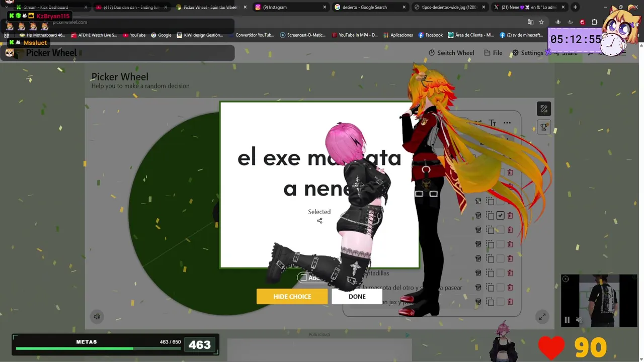644x362 pixels.
Task: Duplicate the jax input row
Action: tap(491, 302)
